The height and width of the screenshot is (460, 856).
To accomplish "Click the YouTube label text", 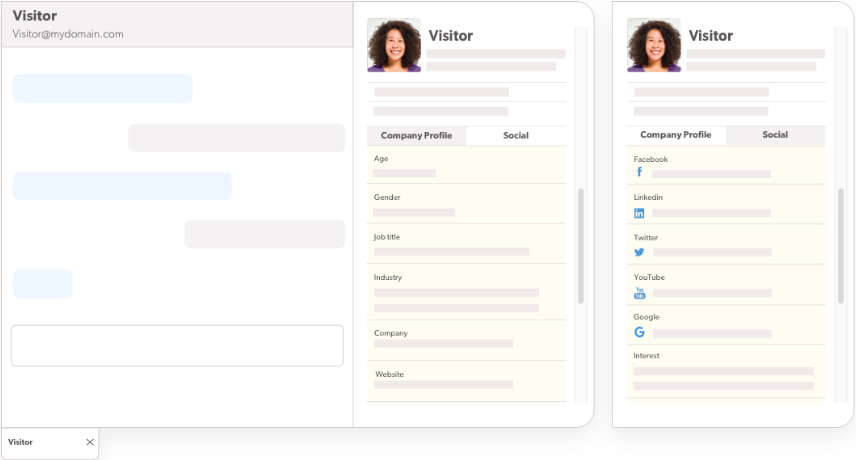I will pos(649,277).
